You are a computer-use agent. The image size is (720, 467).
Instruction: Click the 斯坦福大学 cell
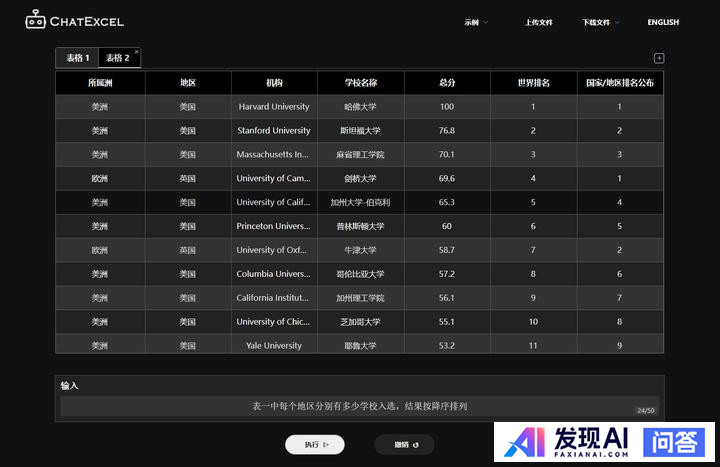(x=360, y=130)
